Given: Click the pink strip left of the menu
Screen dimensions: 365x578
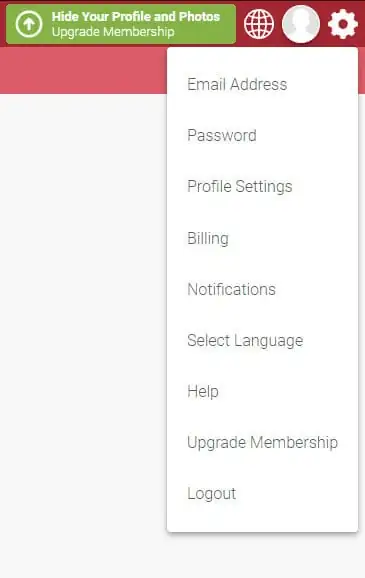Looking at the screenshot, I should click(83, 70).
